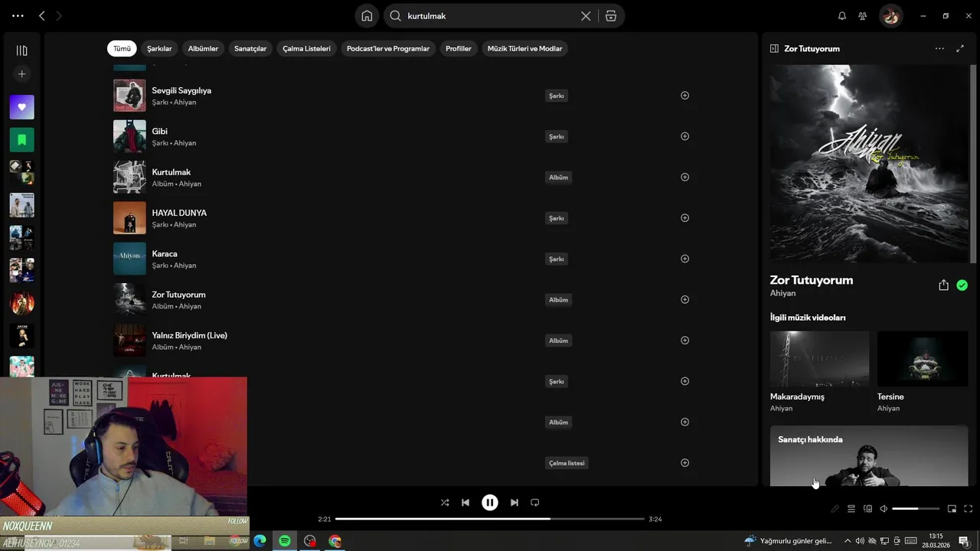Add Yalnız Biriydim (Live) with plus icon

coord(684,341)
